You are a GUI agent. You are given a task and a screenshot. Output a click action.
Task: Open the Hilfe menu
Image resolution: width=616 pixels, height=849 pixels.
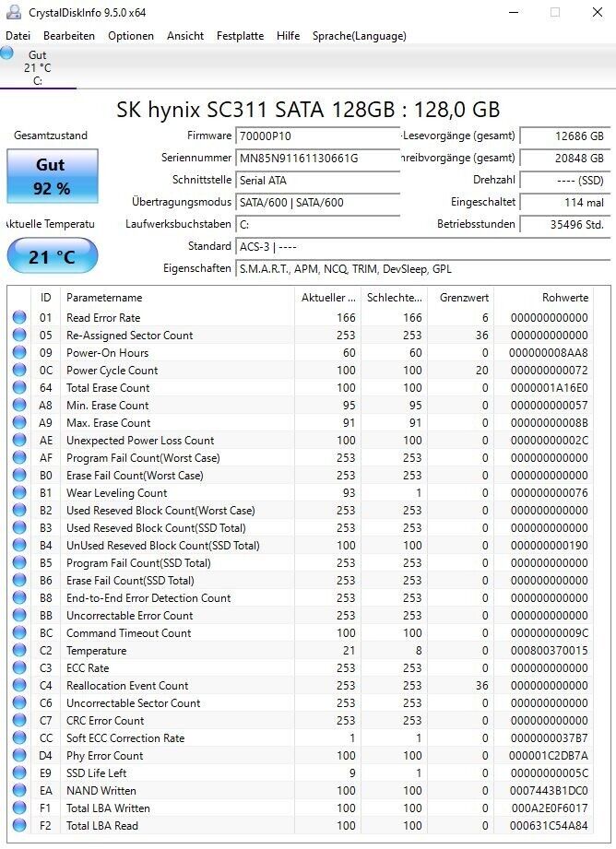click(288, 36)
